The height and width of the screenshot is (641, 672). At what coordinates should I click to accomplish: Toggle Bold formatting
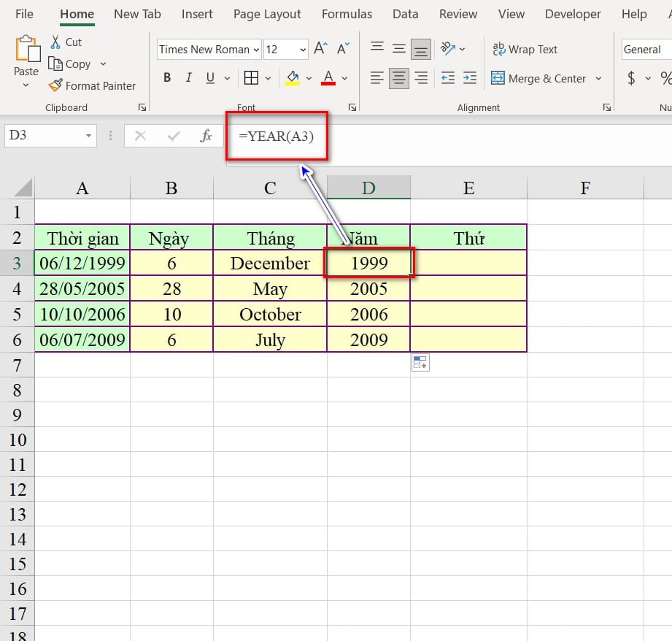[x=167, y=78]
